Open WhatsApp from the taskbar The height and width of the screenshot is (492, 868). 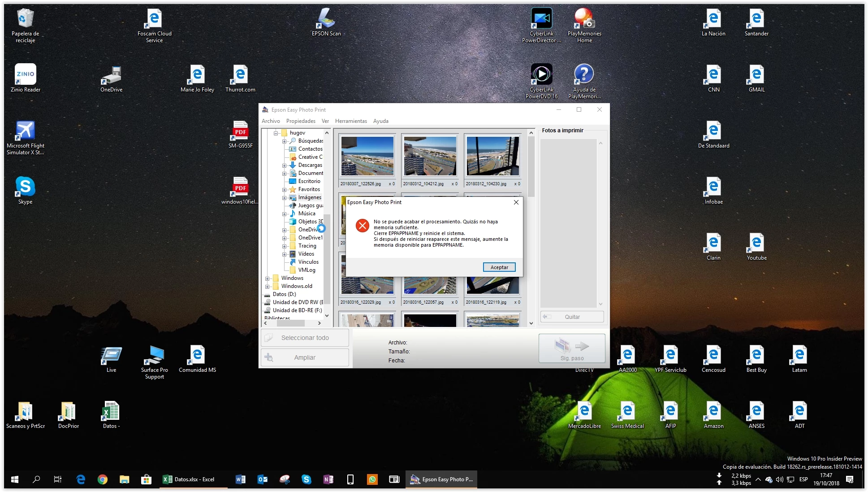coord(372,479)
